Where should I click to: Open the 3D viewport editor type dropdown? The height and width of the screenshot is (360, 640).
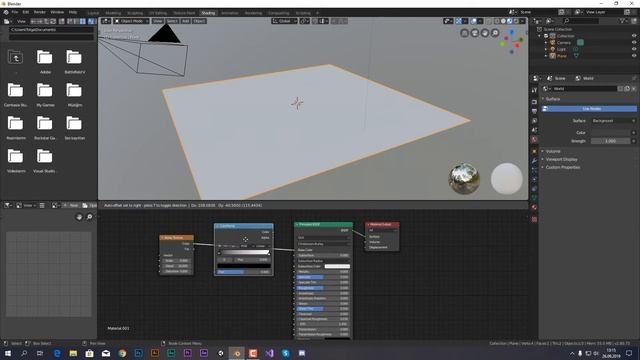106,21
